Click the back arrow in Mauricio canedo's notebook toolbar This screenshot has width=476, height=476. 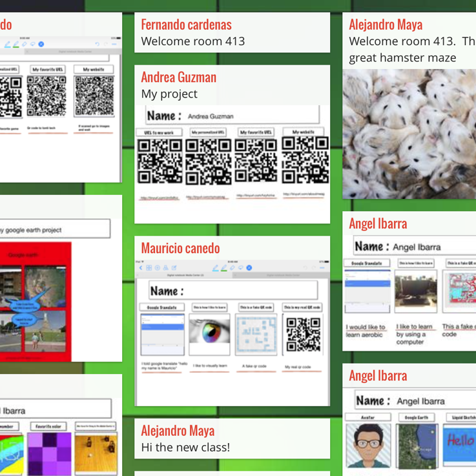[141, 267]
